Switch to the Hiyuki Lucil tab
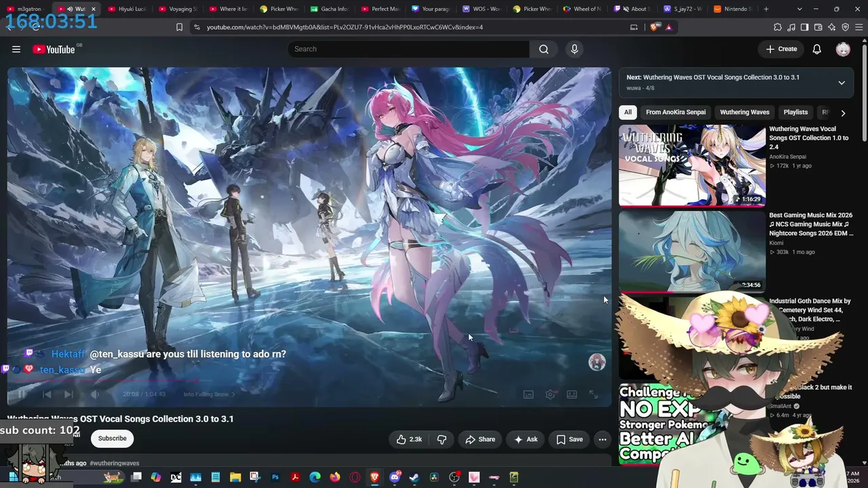The image size is (868, 488). pos(127,9)
